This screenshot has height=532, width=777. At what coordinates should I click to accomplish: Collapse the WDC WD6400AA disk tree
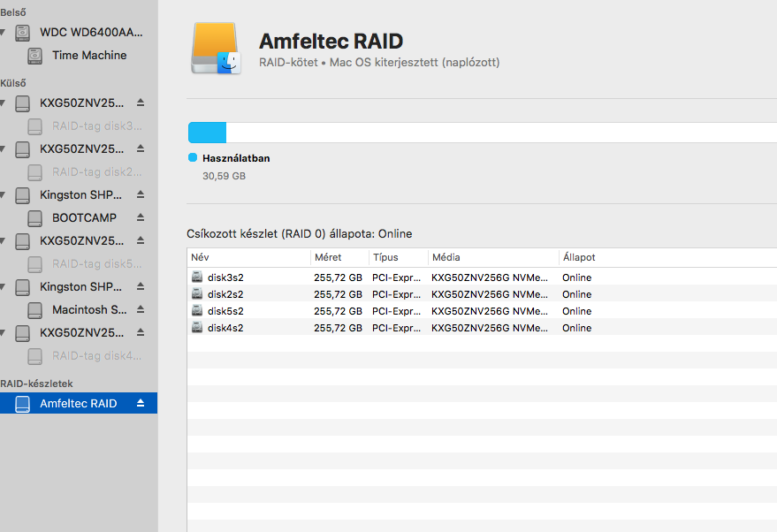[3, 32]
